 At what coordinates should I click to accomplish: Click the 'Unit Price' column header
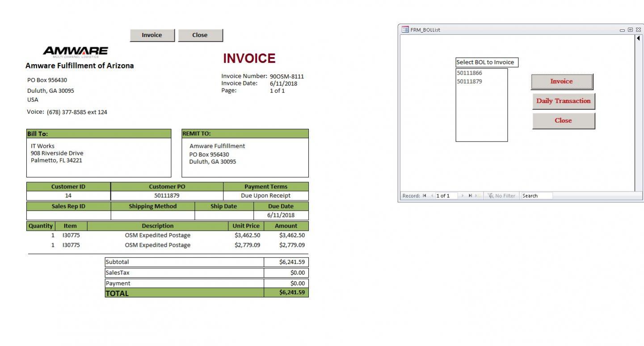246,226
